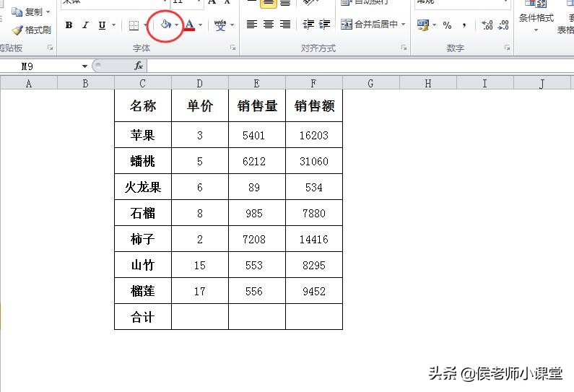Toggle underline formatting
Screen dimensions: 574x392
click(x=102, y=25)
